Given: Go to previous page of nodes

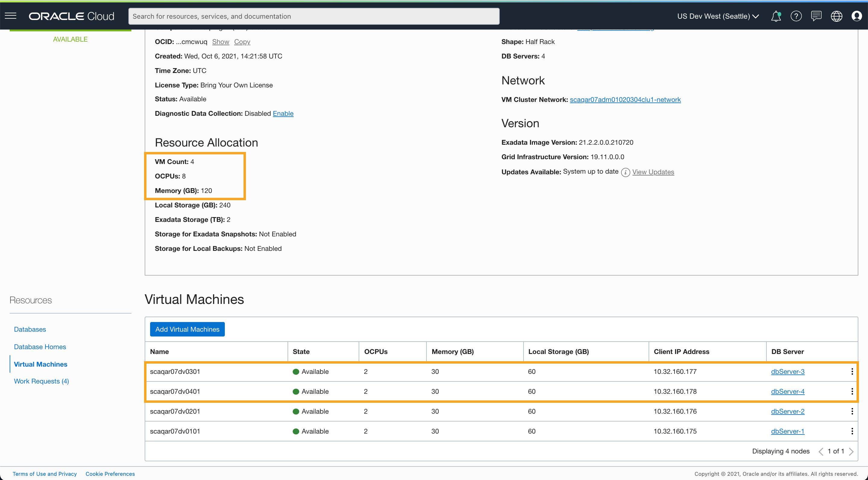Looking at the screenshot, I should click(821, 451).
